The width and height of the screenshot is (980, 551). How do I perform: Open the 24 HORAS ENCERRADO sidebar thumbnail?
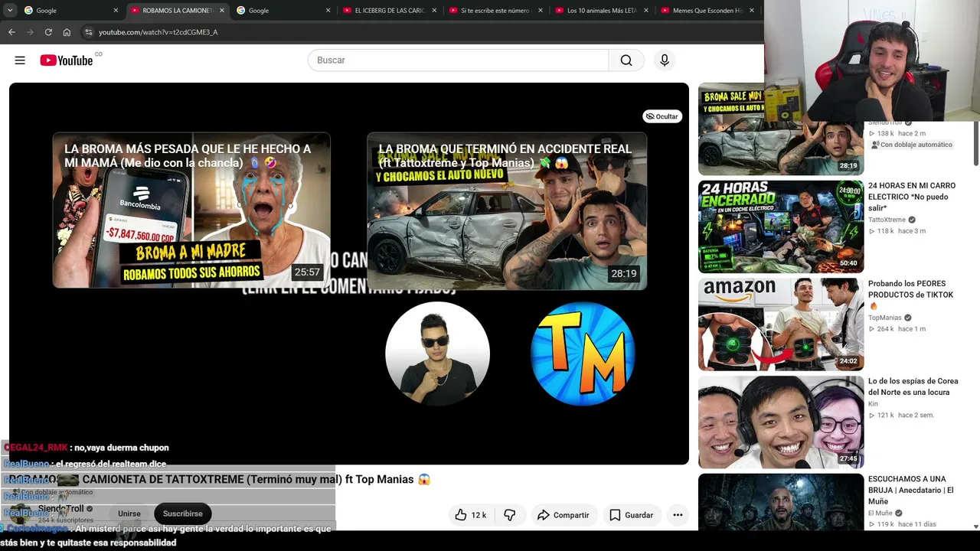coord(781,227)
